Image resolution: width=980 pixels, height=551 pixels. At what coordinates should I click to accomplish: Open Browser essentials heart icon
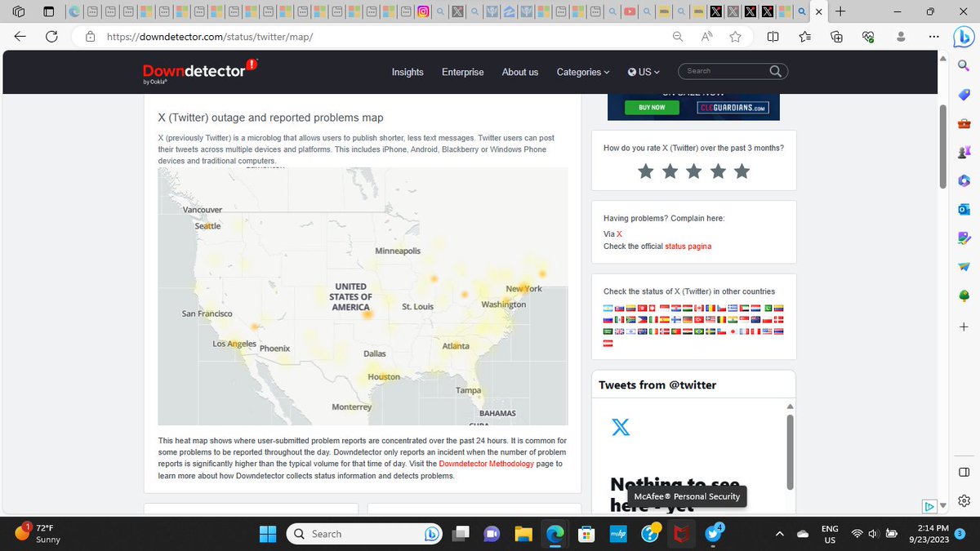tap(868, 37)
